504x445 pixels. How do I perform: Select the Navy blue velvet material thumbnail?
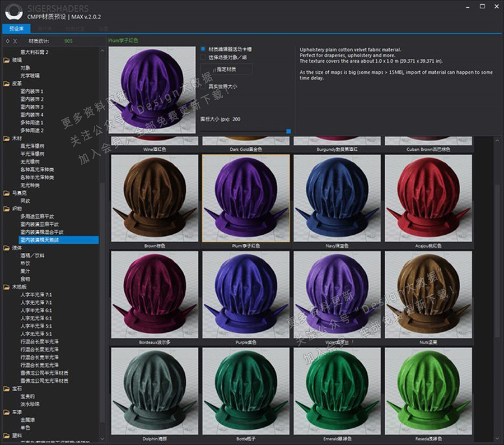click(337, 198)
